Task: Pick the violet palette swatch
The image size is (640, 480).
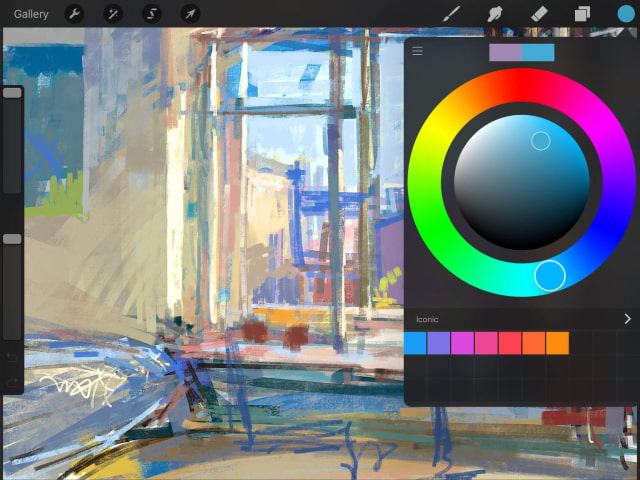Action: (439, 343)
